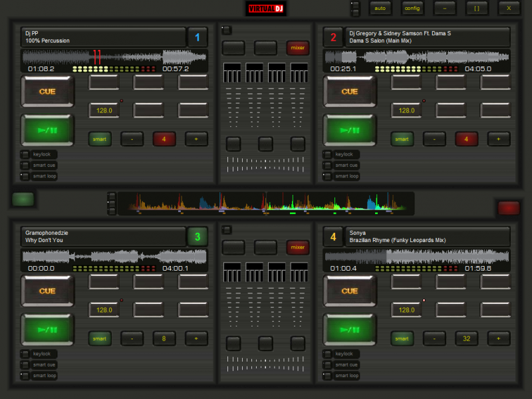Click the CUE button on deck 1
This screenshot has height=399, width=532.
47,91
